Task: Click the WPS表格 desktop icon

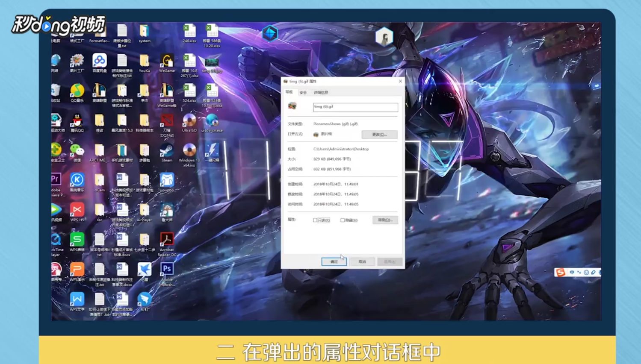Action: [x=77, y=243]
